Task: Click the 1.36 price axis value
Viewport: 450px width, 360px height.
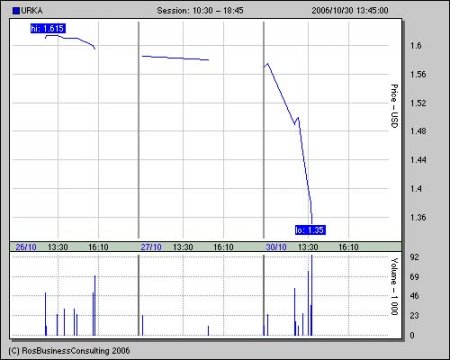Action: [x=418, y=217]
